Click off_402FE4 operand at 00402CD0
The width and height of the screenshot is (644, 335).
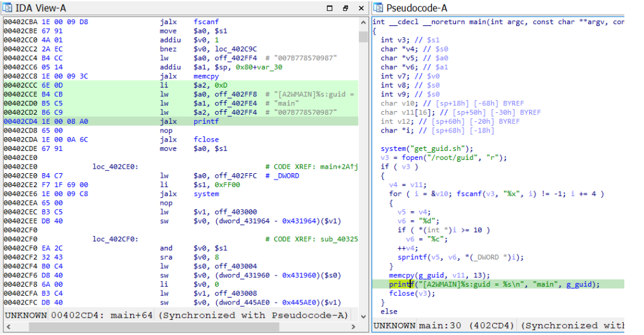(x=236, y=103)
